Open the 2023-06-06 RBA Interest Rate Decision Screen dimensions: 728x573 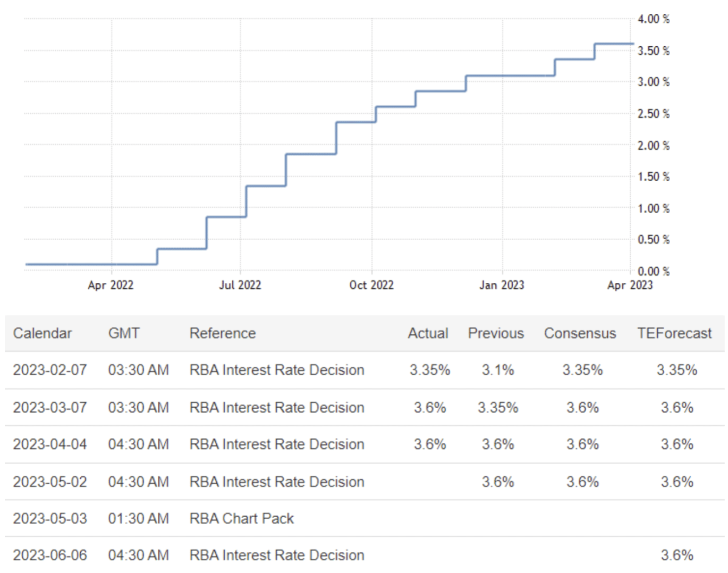(x=276, y=555)
